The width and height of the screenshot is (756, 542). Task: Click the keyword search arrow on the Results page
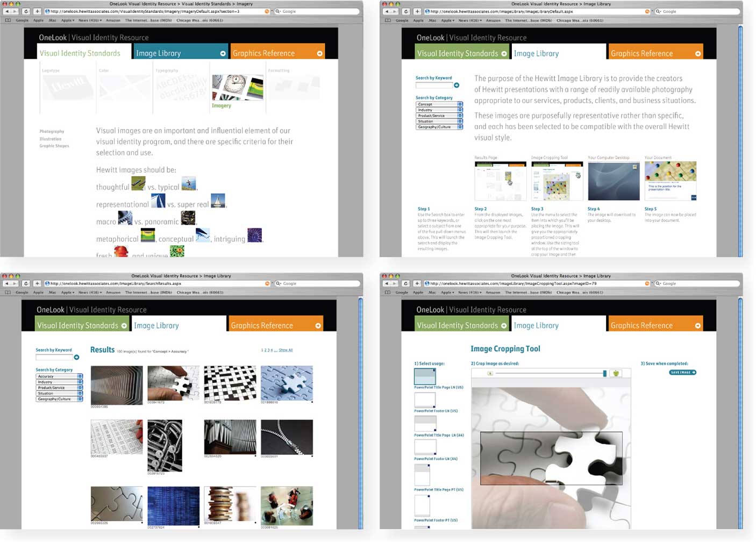point(76,357)
